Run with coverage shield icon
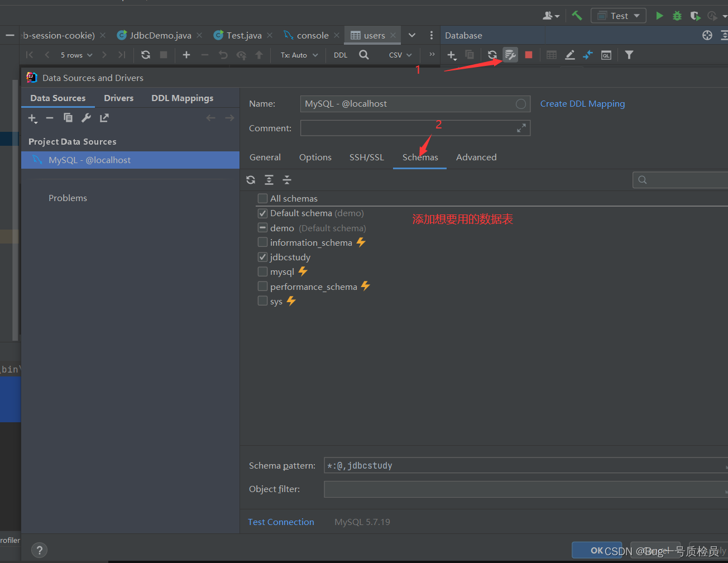 click(x=695, y=16)
